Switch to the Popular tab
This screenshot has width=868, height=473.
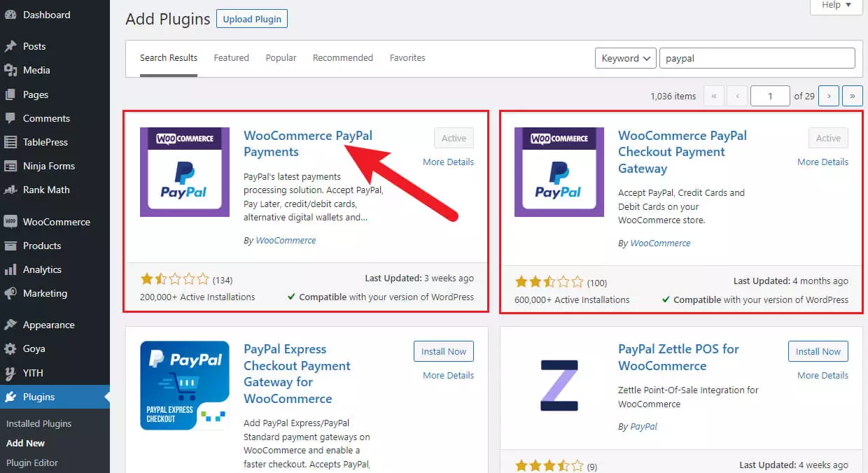(x=281, y=58)
